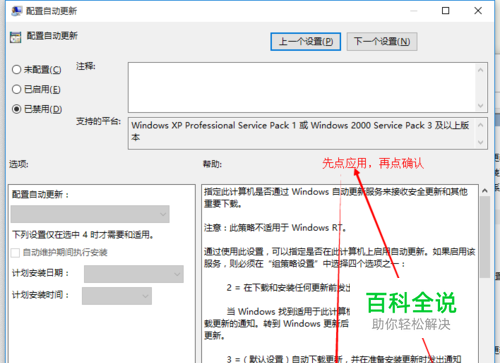Open the 配置自动更新 dropdown
The image size is (500, 363).
pos(90,214)
